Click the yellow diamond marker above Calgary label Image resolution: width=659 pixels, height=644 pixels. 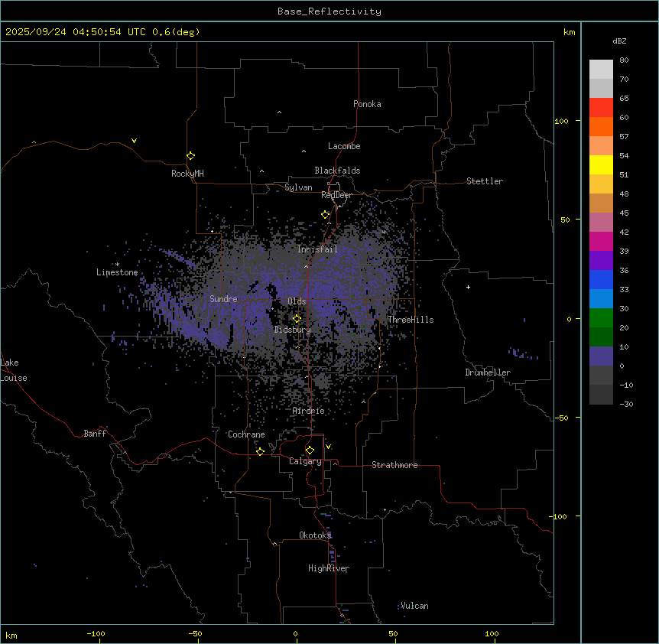tap(310, 450)
